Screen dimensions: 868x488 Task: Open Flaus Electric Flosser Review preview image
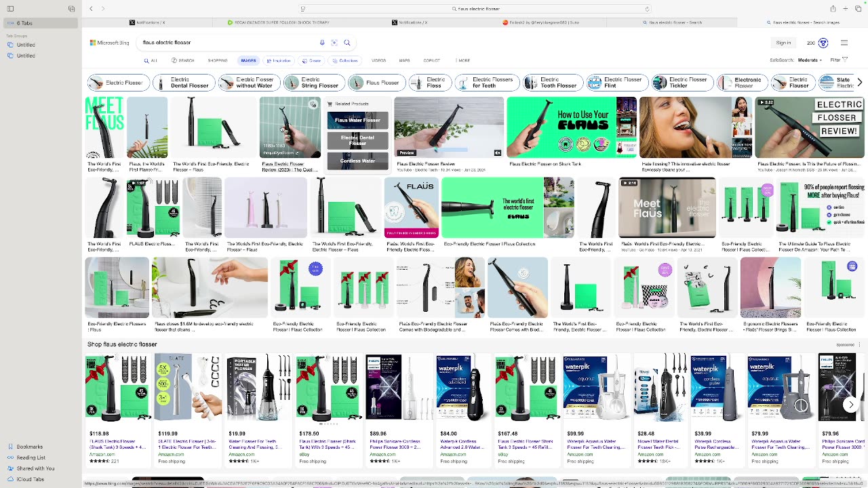449,127
